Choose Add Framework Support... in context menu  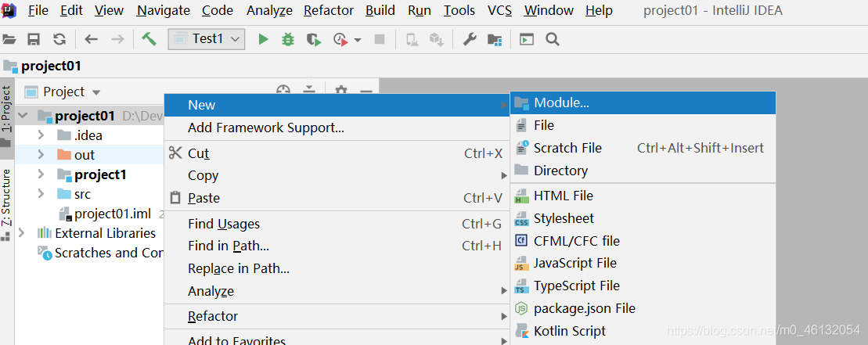click(x=337, y=128)
